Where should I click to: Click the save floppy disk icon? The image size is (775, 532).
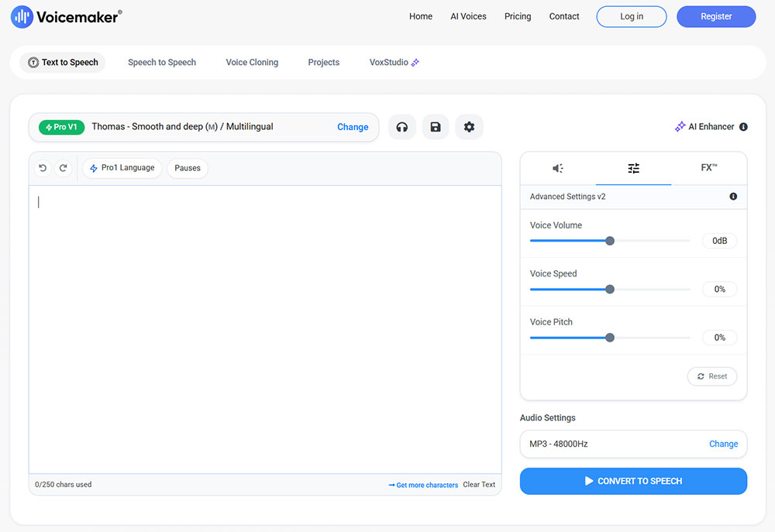(x=436, y=127)
